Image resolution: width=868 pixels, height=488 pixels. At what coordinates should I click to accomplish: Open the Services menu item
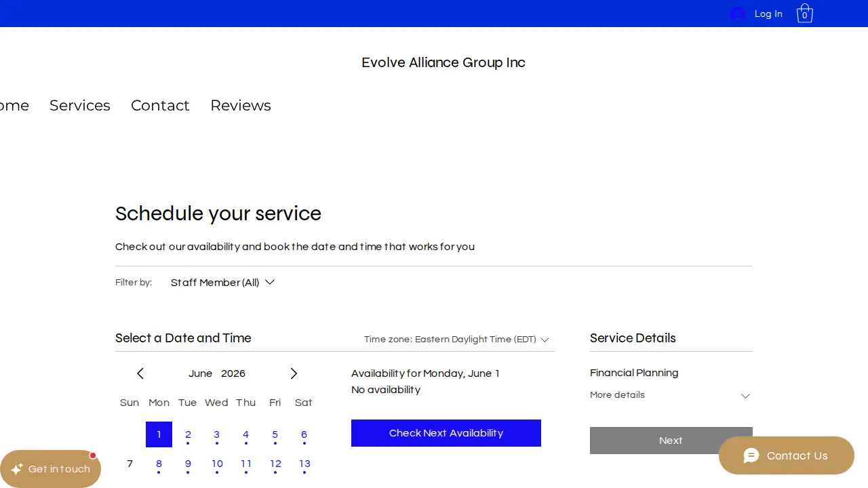click(80, 105)
